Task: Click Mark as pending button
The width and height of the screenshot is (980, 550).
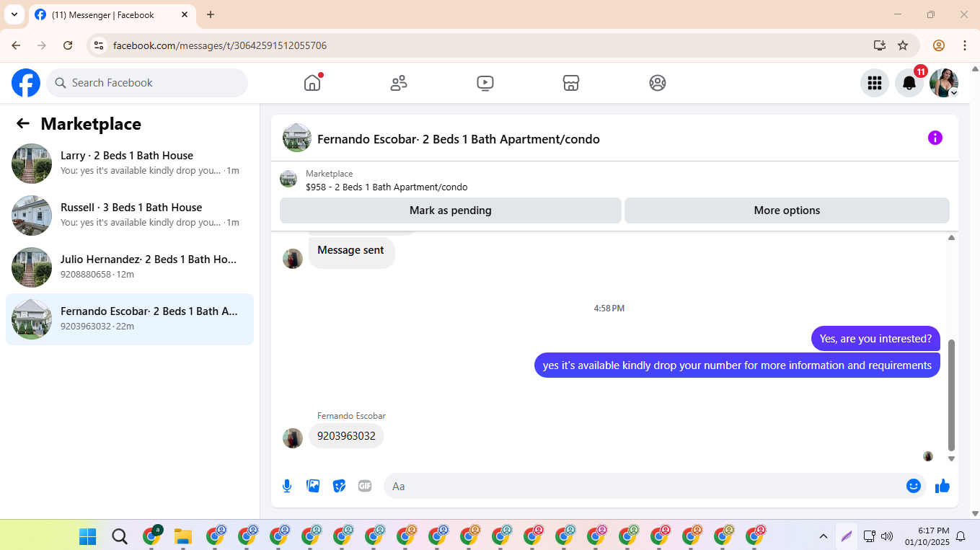Action: pos(451,210)
